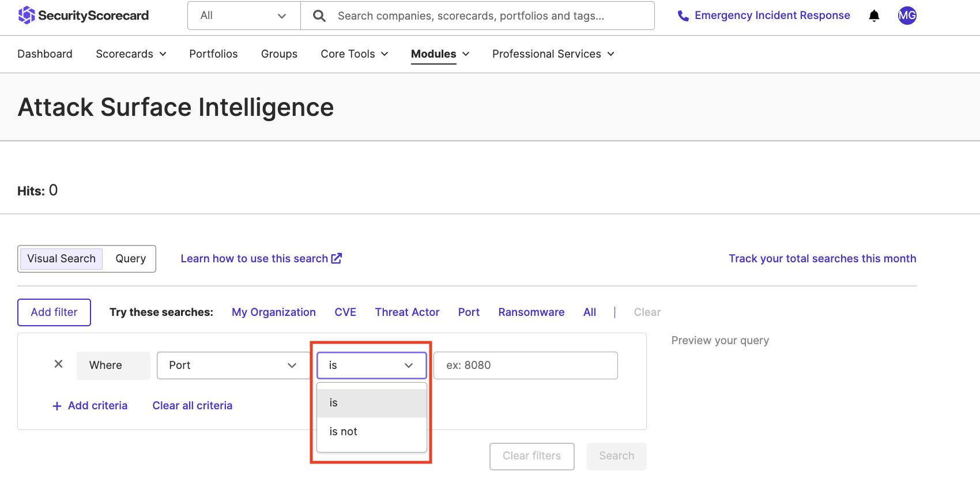Expand the Professional Services menu
Screen dimensions: 980x490
[553, 54]
